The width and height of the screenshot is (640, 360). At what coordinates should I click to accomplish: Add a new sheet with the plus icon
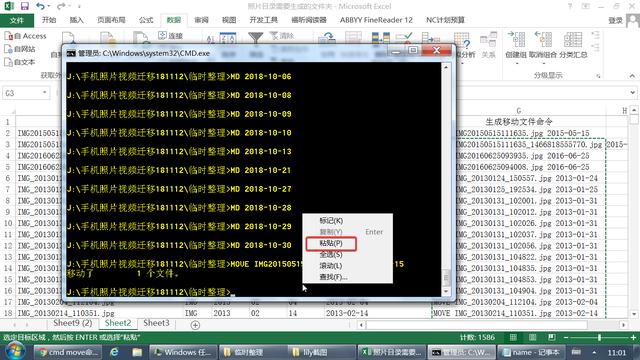point(195,325)
